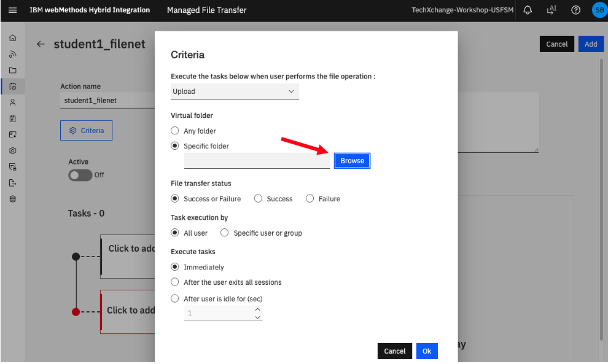Click Cancel in the Criteria dialog
The image size is (608, 364).
(395, 351)
